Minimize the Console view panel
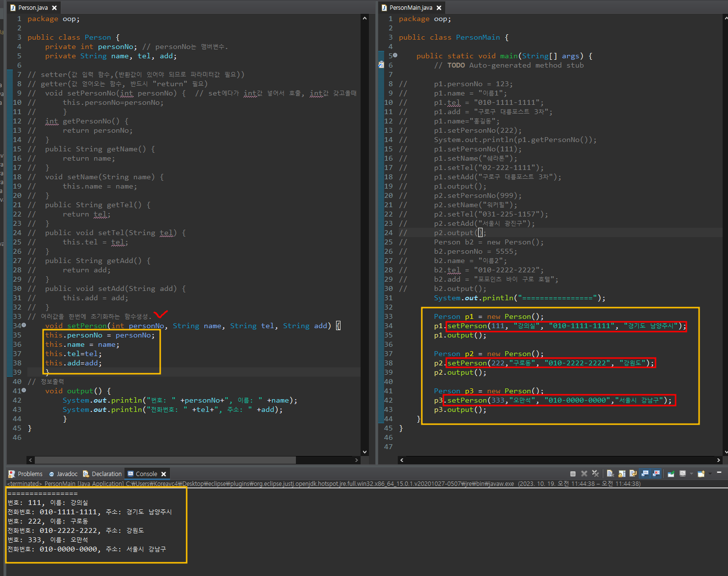The width and height of the screenshot is (728, 576). pyautogui.click(x=719, y=472)
